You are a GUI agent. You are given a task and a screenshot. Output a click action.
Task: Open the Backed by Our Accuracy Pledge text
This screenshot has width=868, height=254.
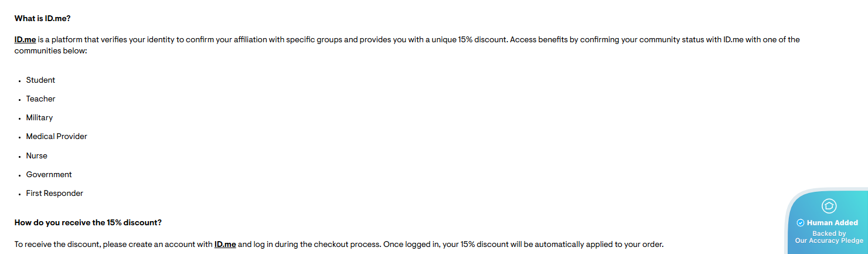829,237
